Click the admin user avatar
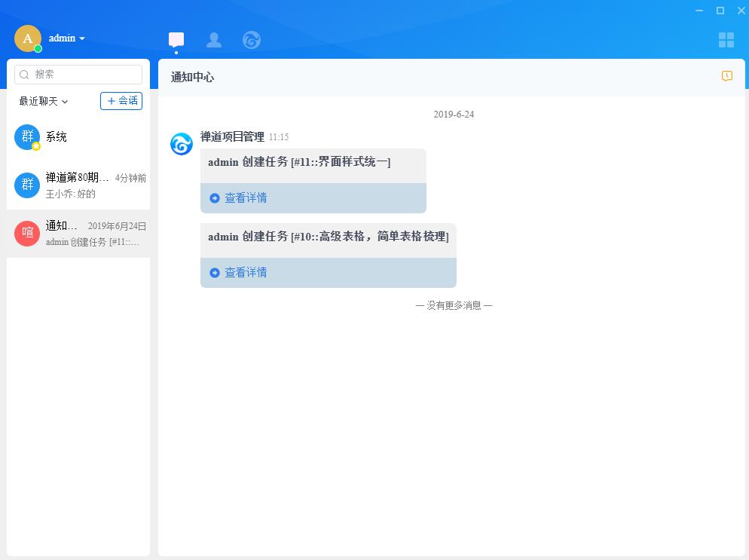This screenshot has height=560, width=749. (x=28, y=38)
